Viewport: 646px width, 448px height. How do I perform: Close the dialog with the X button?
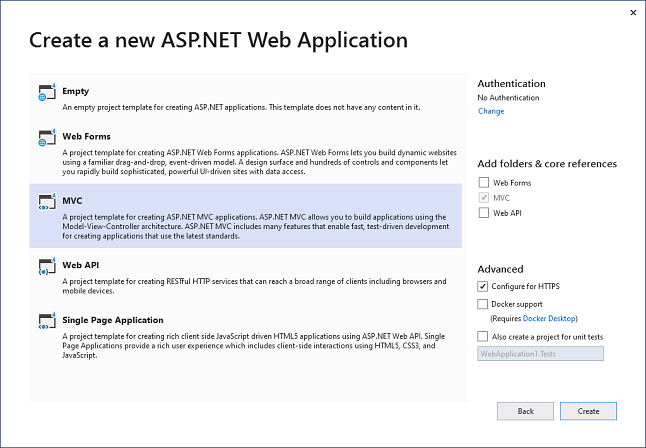tap(633, 13)
